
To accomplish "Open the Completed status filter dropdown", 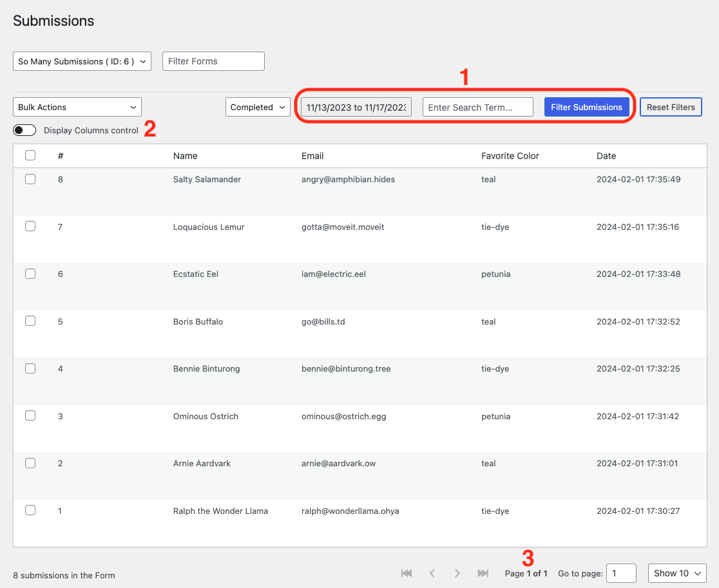I will tap(258, 107).
